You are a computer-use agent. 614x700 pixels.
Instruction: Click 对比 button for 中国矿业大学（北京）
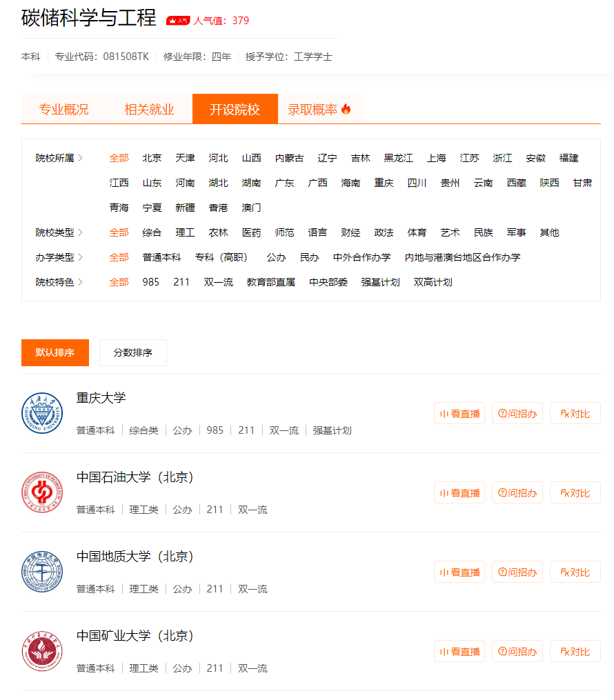pos(575,650)
